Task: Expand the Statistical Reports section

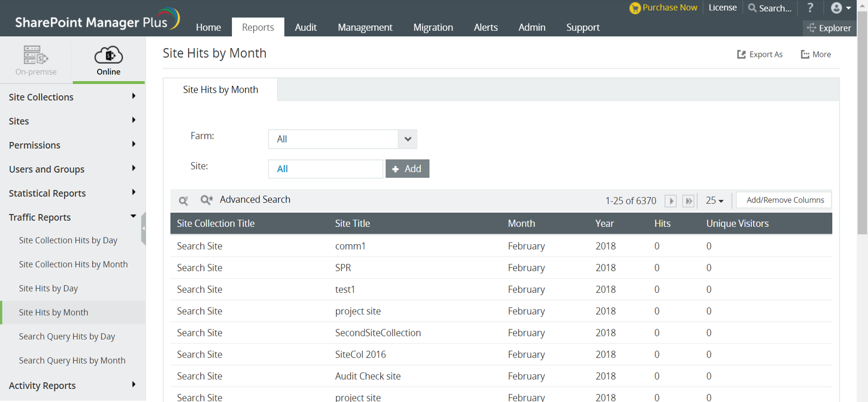Action: (x=133, y=193)
